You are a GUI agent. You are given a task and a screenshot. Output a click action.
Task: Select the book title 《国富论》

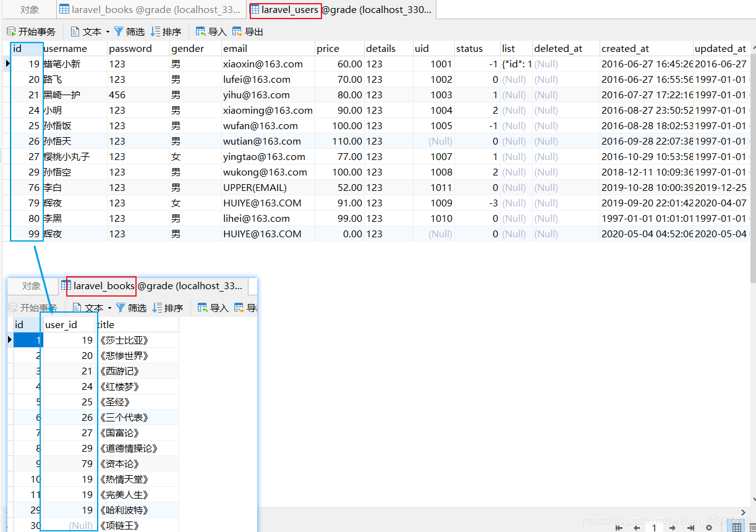[x=137, y=433]
